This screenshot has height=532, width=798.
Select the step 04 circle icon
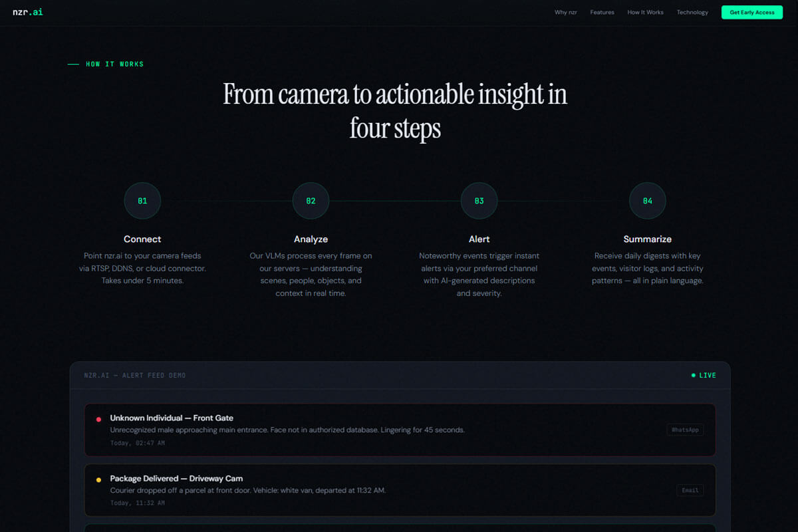coord(647,201)
